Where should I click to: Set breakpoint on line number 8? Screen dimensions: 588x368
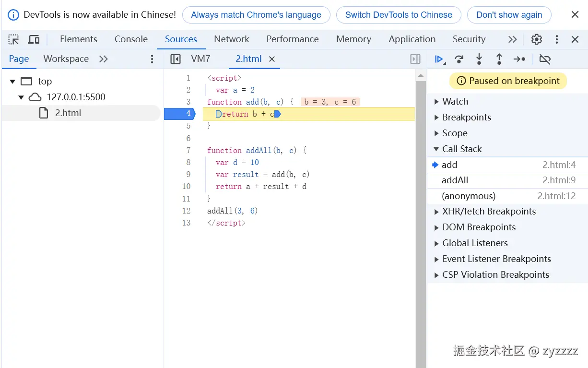tap(188, 162)
